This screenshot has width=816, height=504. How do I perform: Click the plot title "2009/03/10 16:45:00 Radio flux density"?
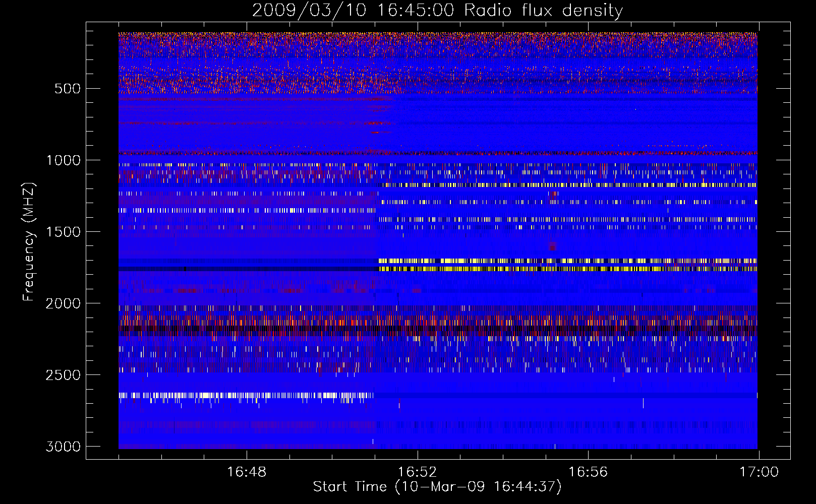tap(437, 10)
